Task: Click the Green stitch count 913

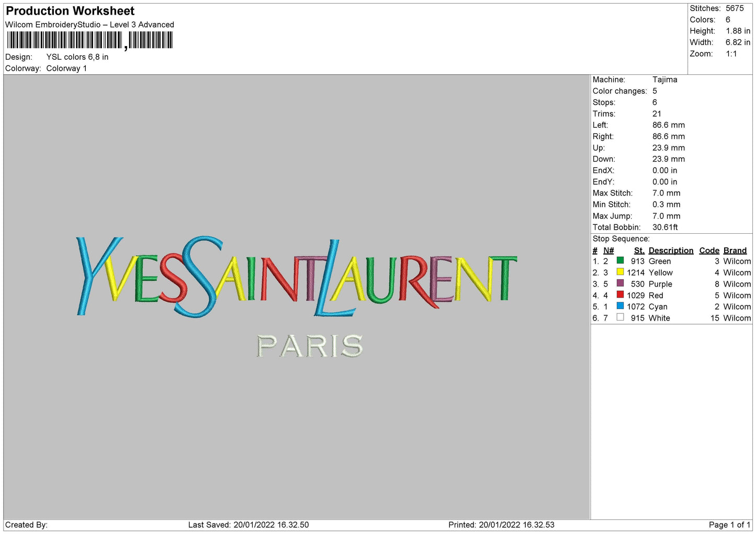Action: [x=638, y=262]
